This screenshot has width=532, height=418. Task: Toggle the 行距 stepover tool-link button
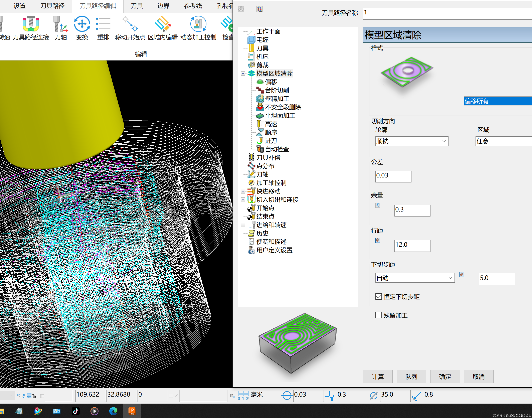tap(378, 240)
